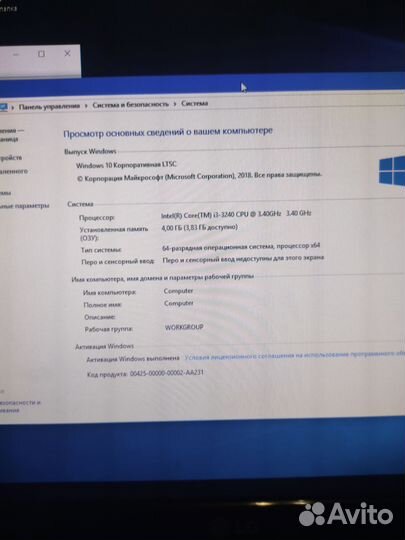Click the system type value 64-разрядная операционная система

click(241, 247)
